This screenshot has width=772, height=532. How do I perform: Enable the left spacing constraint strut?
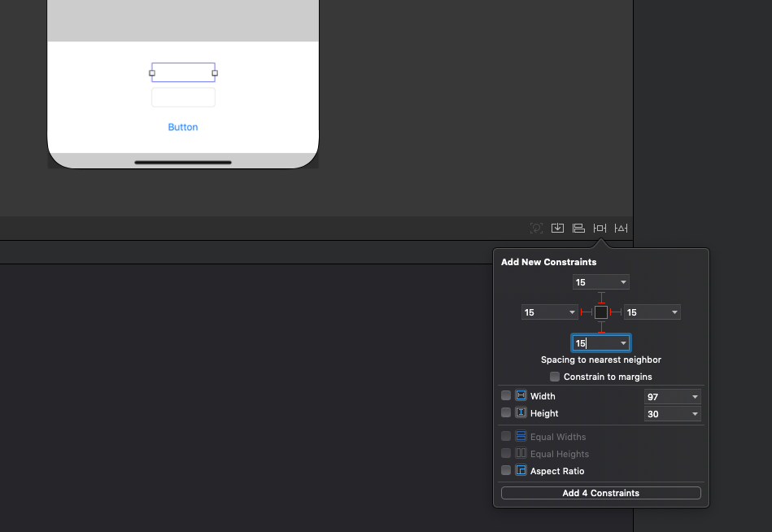click(x=587, y=312)
